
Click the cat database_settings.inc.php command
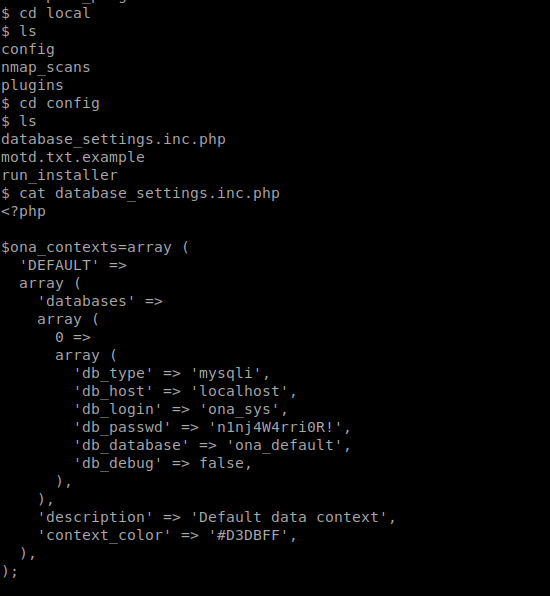[x=149, y=193]
